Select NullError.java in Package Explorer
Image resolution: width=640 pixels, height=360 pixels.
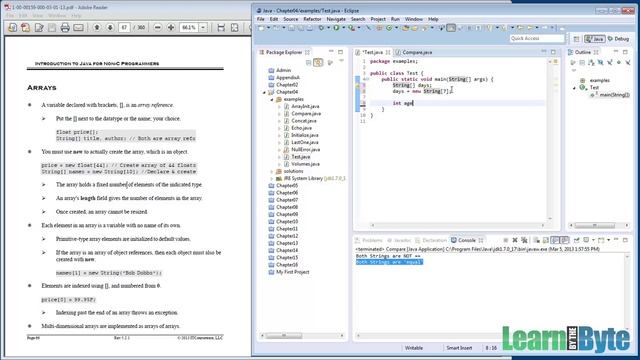[305, 150]
